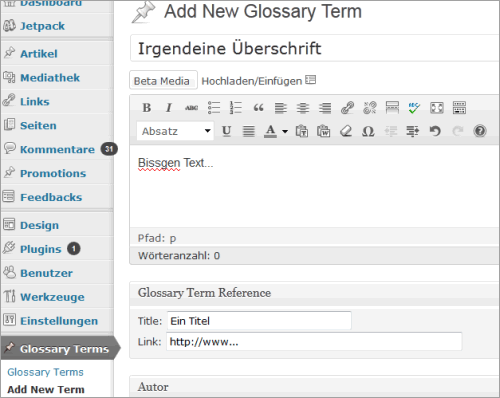Underline the selected text
The height and width of the screenshot is (398, 500).
(227, 131)
